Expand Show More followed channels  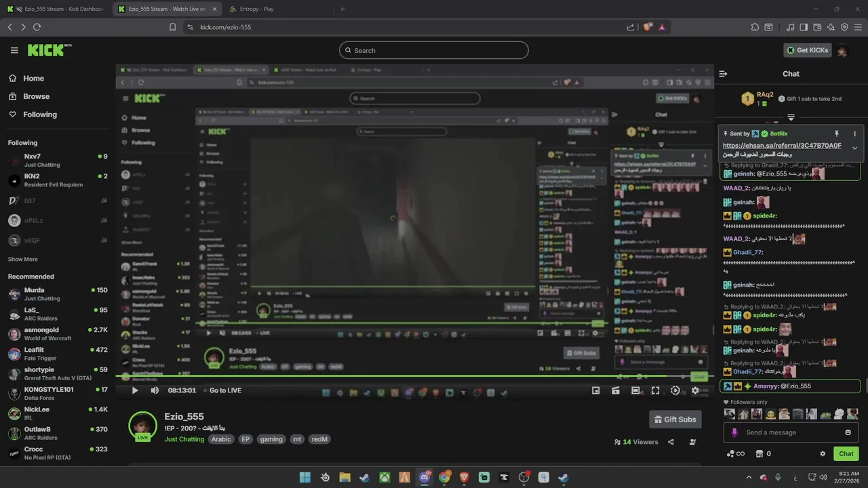pos(23,260)
